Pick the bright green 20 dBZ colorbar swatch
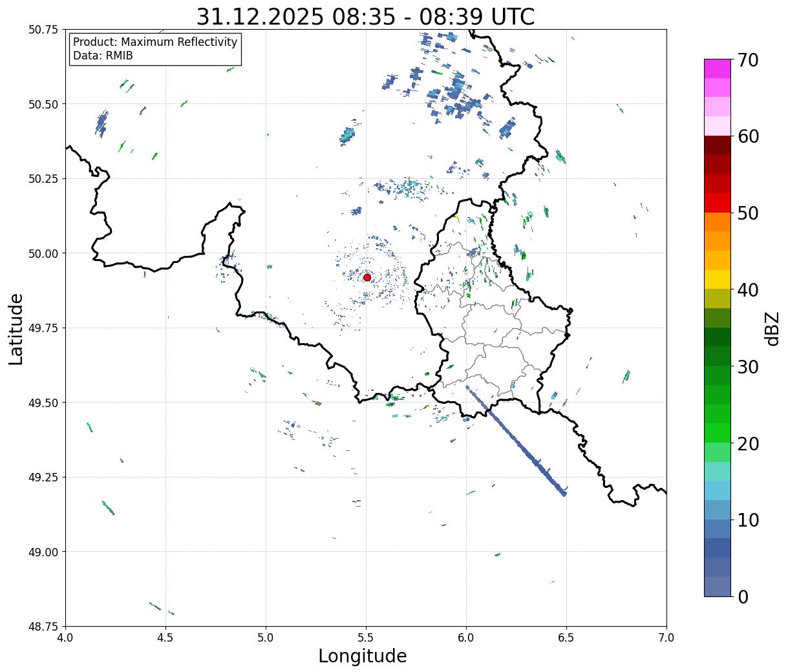 [718, 433]
